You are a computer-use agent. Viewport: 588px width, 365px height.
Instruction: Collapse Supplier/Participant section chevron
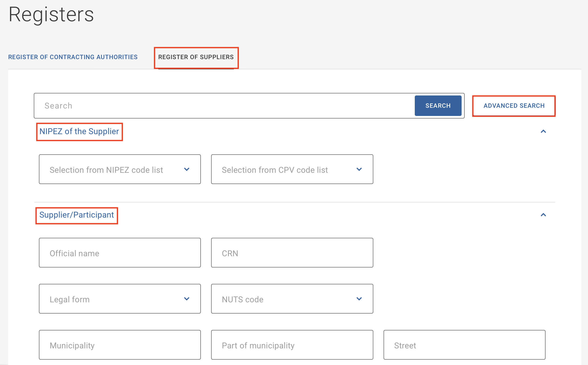tap(543, 215)
